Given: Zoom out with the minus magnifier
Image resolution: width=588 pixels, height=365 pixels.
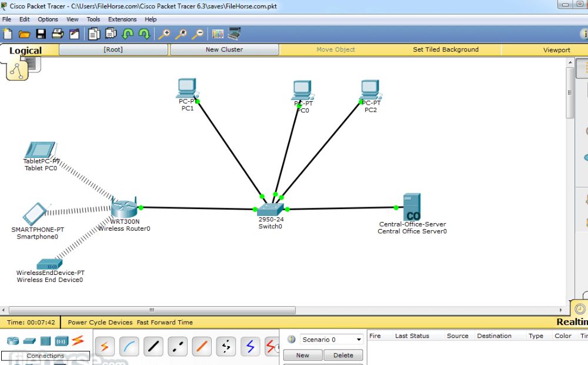Looking at the screenshot, I should click(x=198, y=34).
